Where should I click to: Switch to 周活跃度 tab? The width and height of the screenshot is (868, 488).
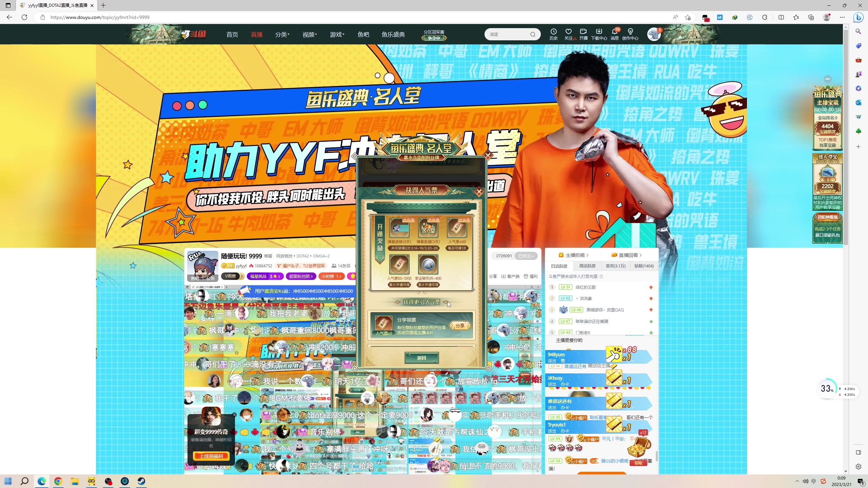pyautogui.click(x=587, y=266)
